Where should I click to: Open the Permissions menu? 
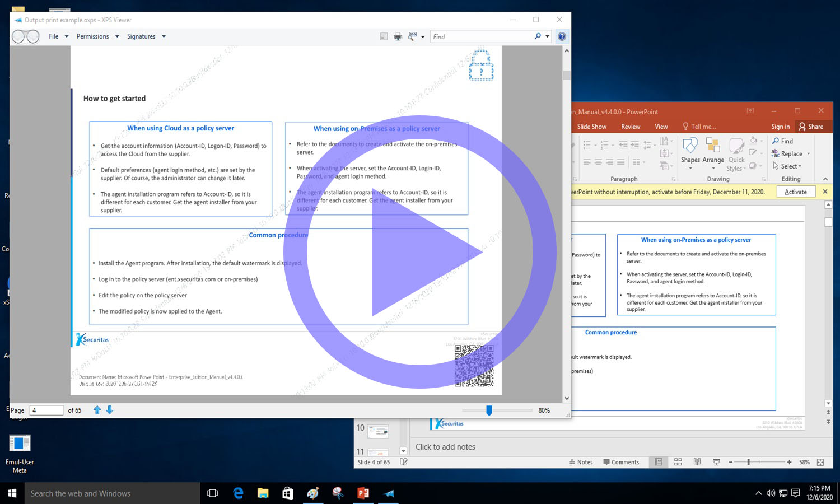(97, 36)
